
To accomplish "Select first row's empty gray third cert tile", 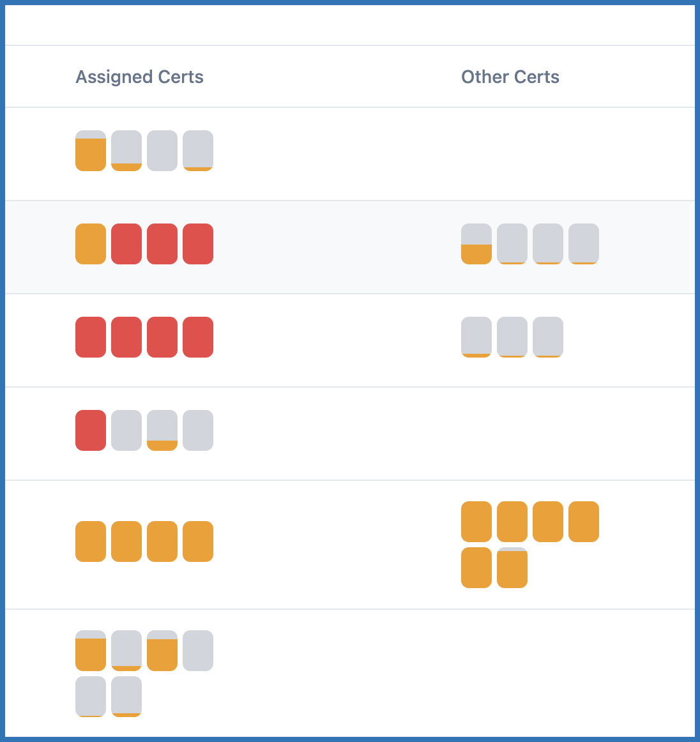I will (x=162, y=151).
